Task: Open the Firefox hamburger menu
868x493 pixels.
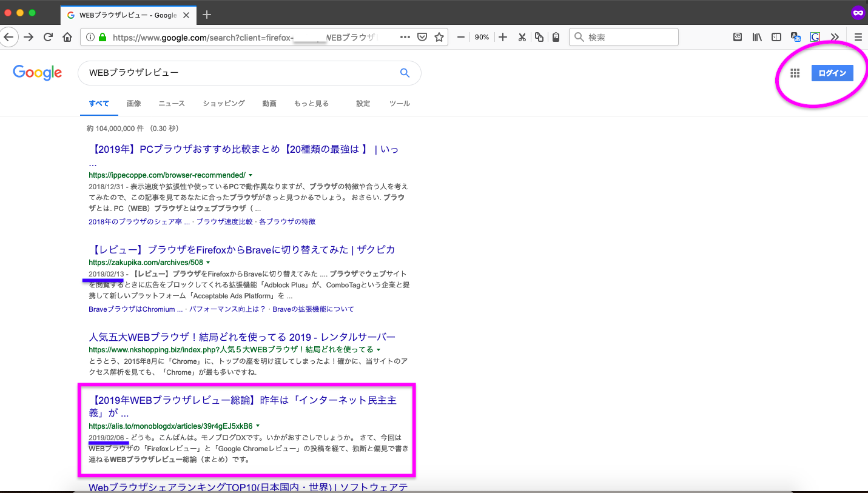Action: 858,37
